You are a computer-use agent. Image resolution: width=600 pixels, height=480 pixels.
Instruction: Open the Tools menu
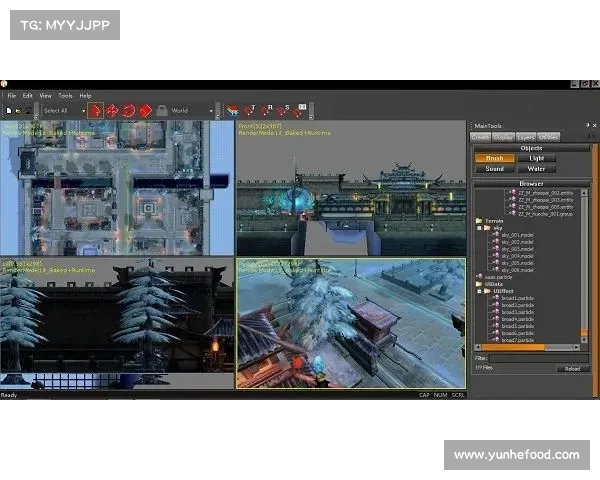tap(65, 95)
